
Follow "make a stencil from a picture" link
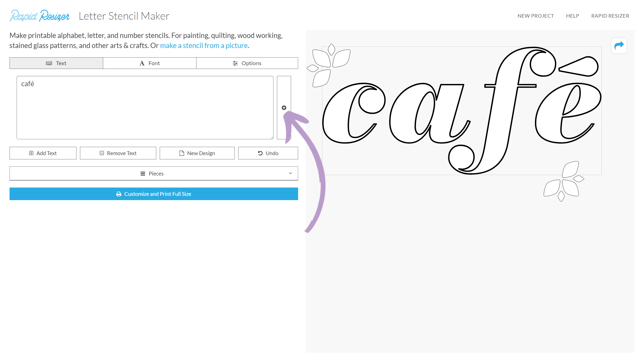204,46
